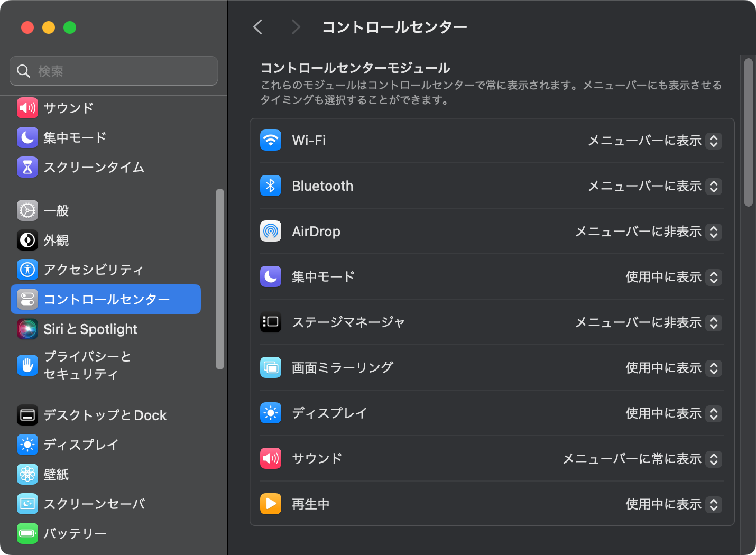Select the Wi-Fi module icon
The image size is (756, 555).
(x=271, y=141)
